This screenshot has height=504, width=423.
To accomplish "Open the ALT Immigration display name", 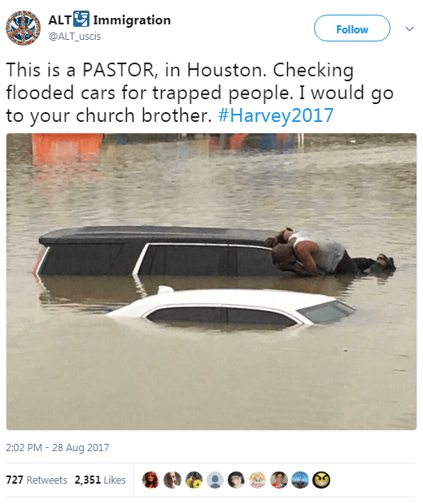I will click(x=109, y=20).
